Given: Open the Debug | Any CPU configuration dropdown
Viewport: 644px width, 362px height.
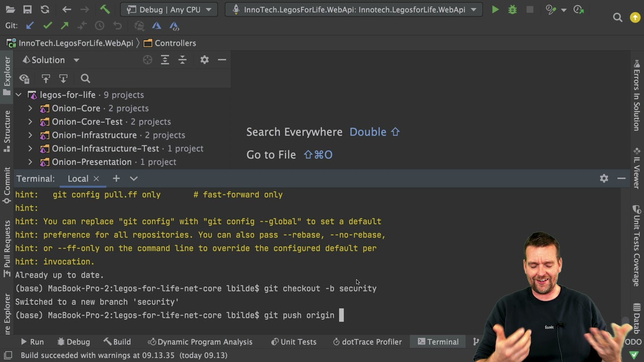Looking at the screenshot, I should [x=169, y=10].
